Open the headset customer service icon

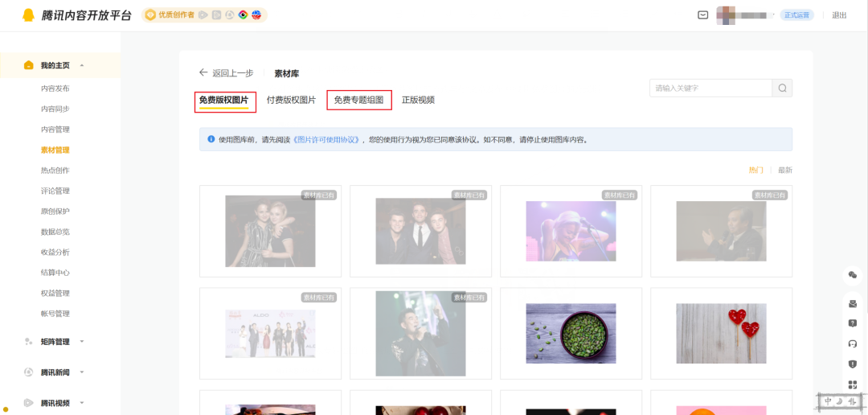pos(853,343)
